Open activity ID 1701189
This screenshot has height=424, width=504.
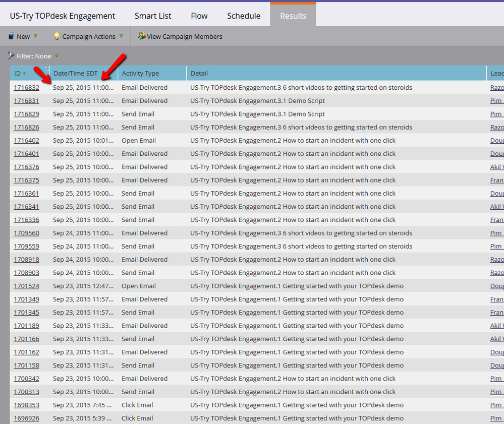pos(26,326)
